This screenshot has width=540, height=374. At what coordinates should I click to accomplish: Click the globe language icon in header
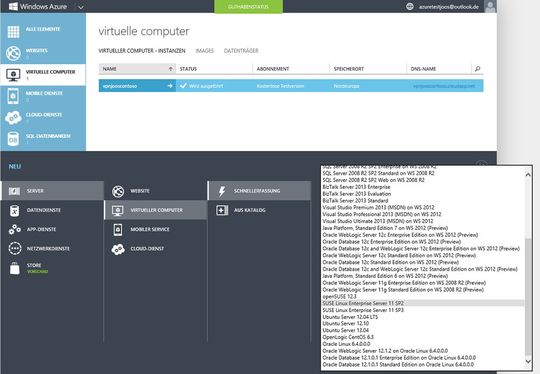409,7
